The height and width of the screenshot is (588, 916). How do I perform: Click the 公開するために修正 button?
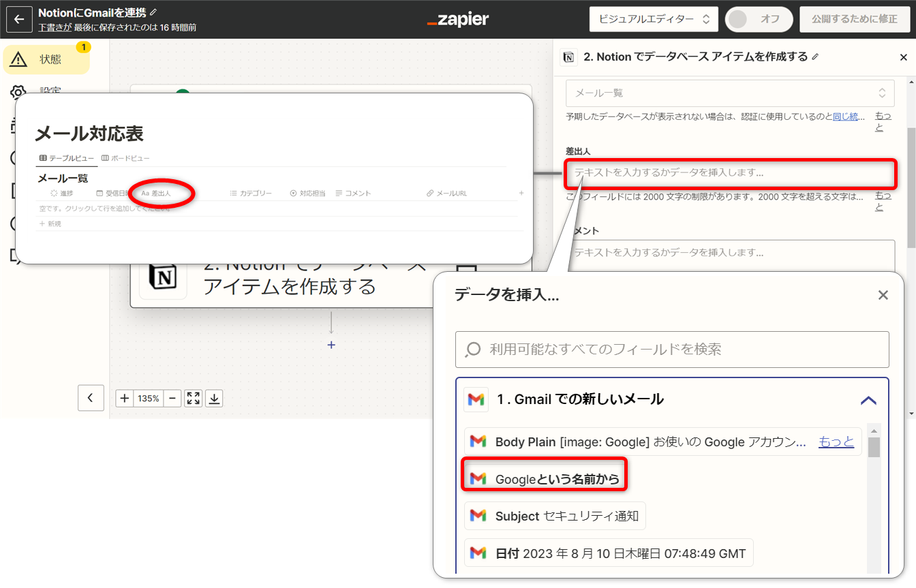(855, 19)
